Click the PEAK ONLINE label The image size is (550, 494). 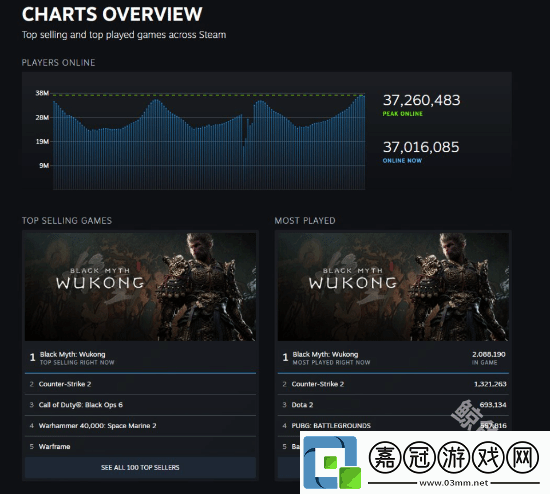403,114
